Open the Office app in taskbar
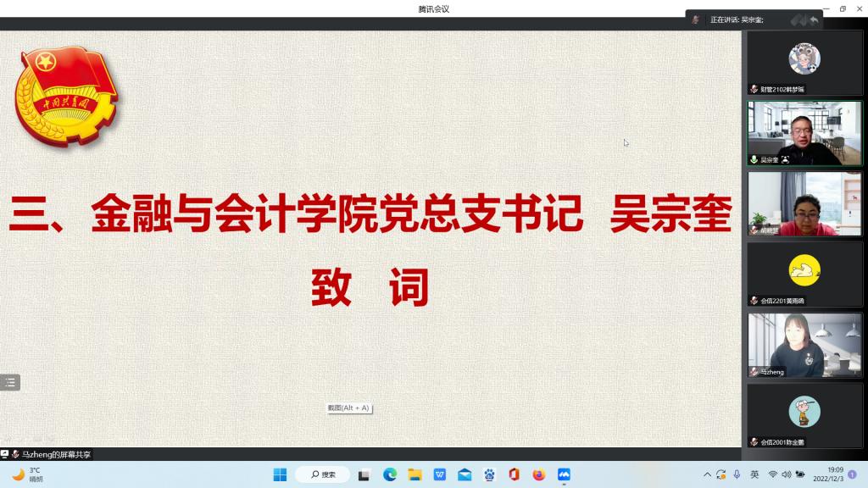868x488 pixels. pyautogui.click(x=514, y=474)
